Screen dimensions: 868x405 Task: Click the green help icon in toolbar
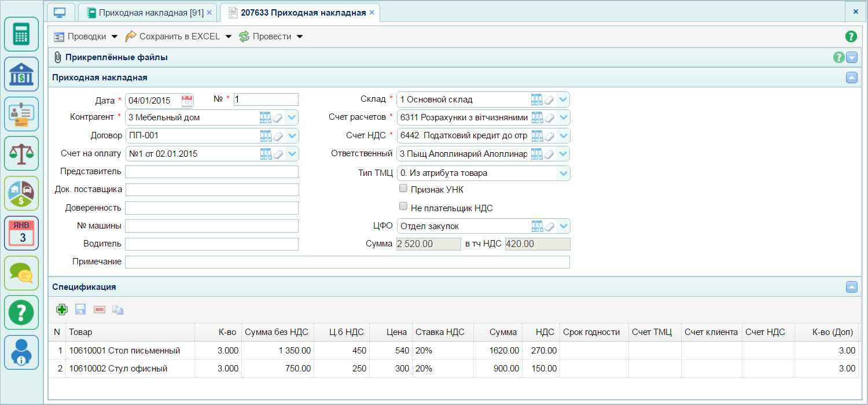tap(851, 36)
